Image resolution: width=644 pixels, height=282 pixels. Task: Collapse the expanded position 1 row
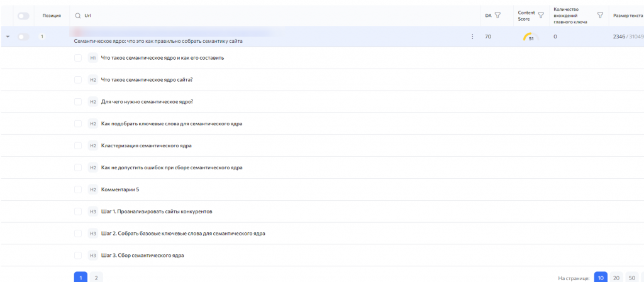8,37
